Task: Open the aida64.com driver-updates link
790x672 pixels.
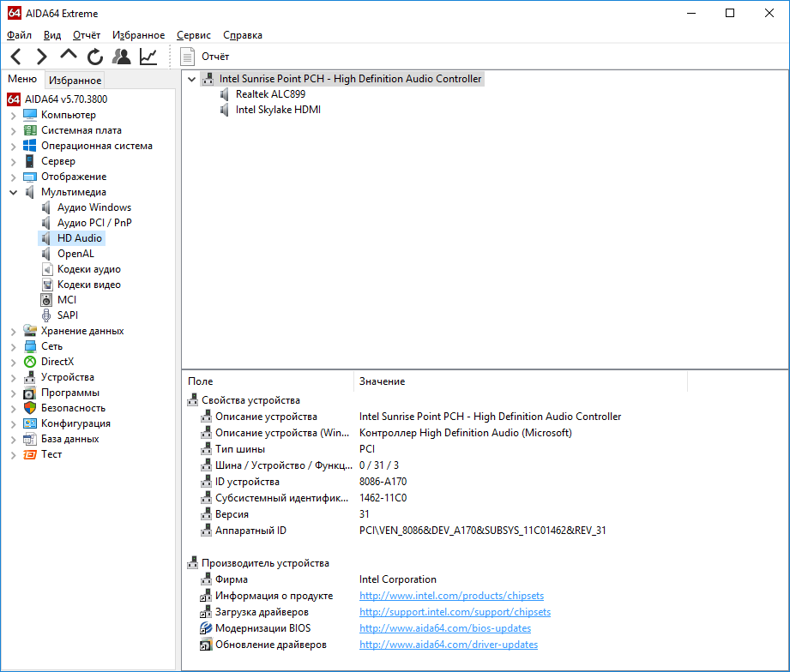Action: (x=449, y=645)
